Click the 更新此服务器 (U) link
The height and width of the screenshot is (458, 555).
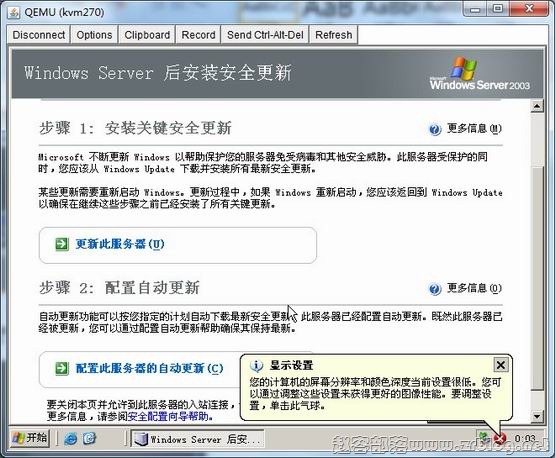click(120, 244)
